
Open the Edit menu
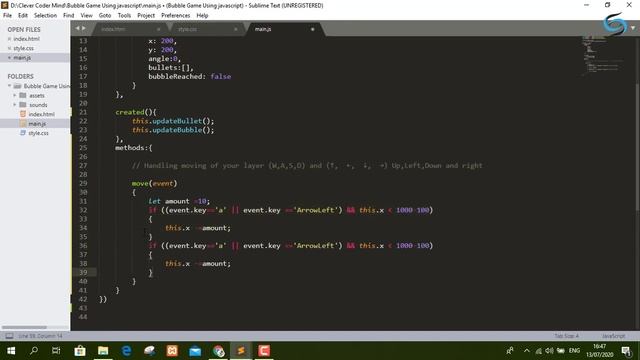click(x=23, y=16)
